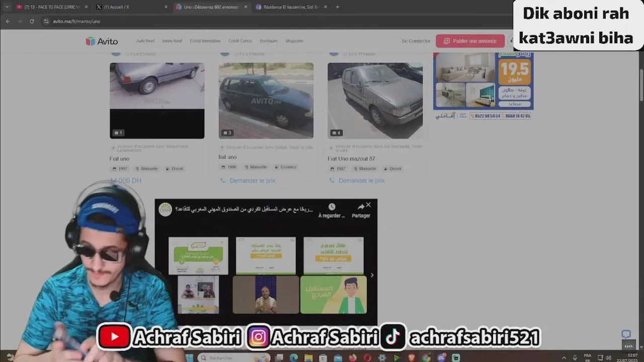
Task: Open the first Fiat uno 1997 car photo
Action: tap(157, 101)
